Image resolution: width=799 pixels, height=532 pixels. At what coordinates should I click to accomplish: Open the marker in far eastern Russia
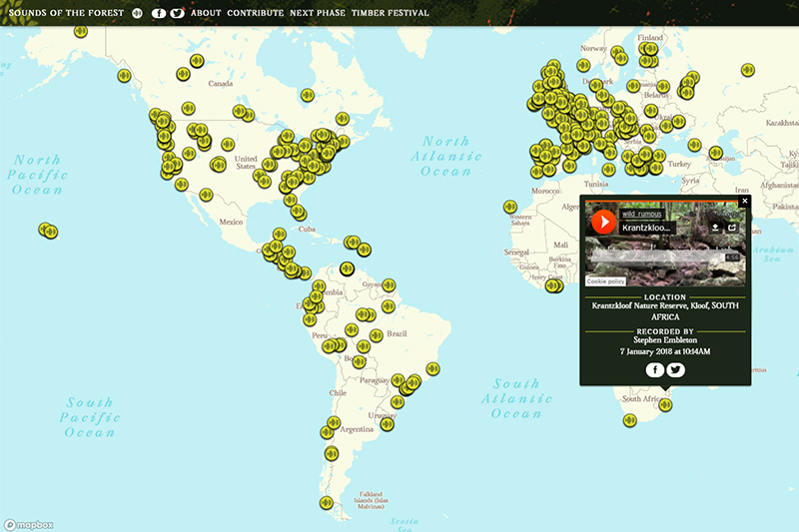pos(747,70)
